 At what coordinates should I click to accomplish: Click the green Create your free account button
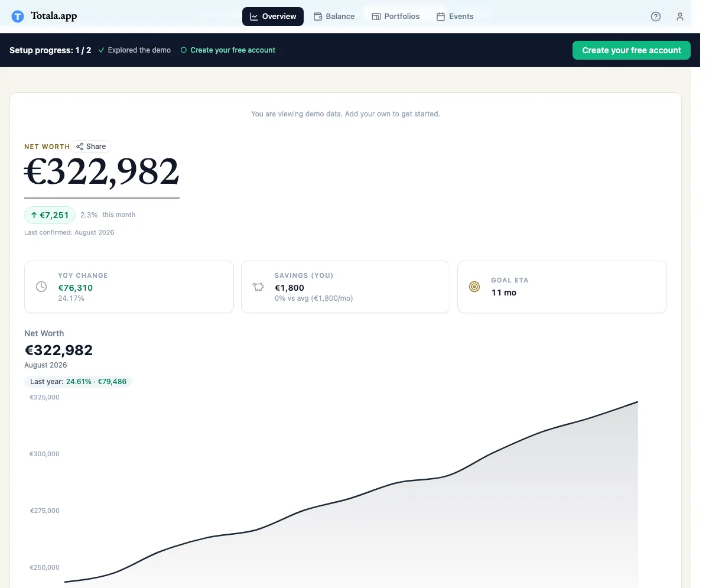pos(632,50)
